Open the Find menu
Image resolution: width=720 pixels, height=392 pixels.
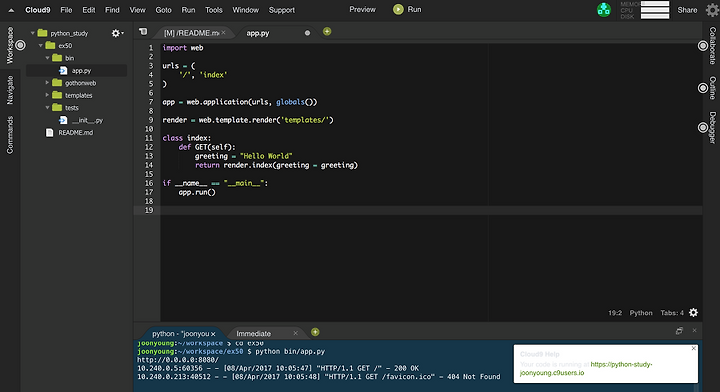112,10
